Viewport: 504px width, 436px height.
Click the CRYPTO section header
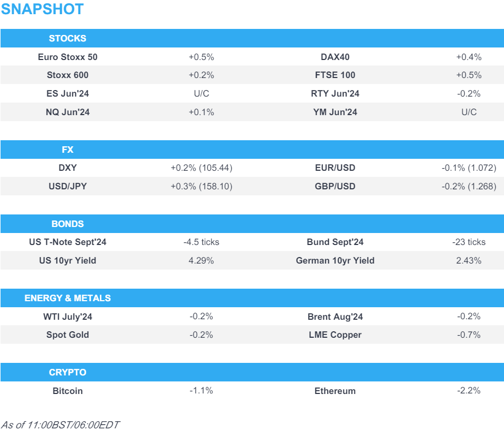pyautogui.click(x=68, y=372)
